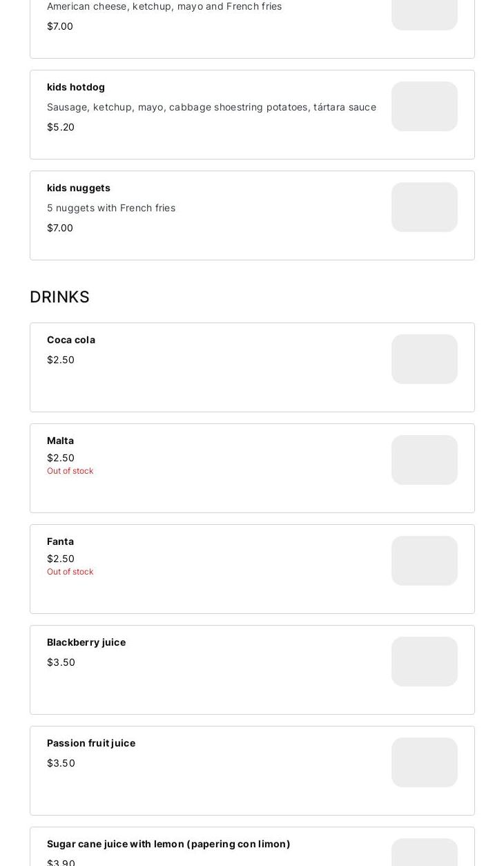Choose the Blackberry juice item name

click(x=86, y=642)
